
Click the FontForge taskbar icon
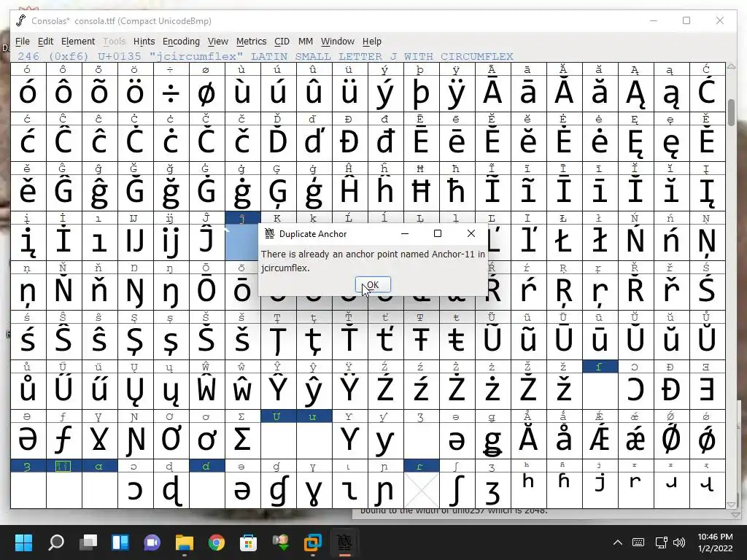344,542
